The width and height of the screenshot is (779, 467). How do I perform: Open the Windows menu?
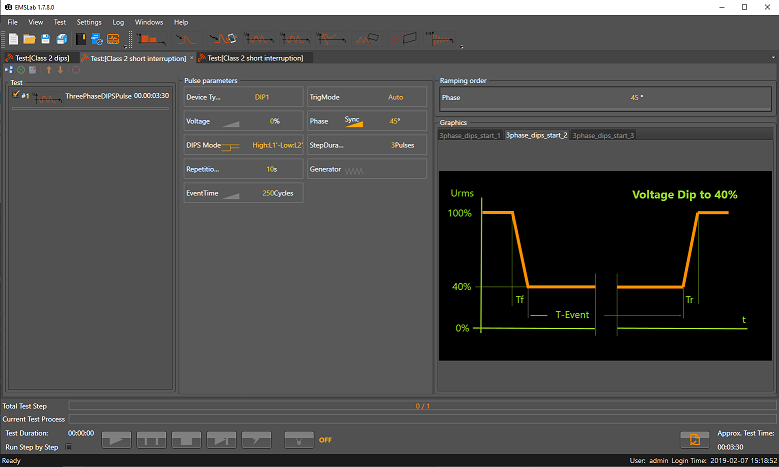(x=149, y=22)
